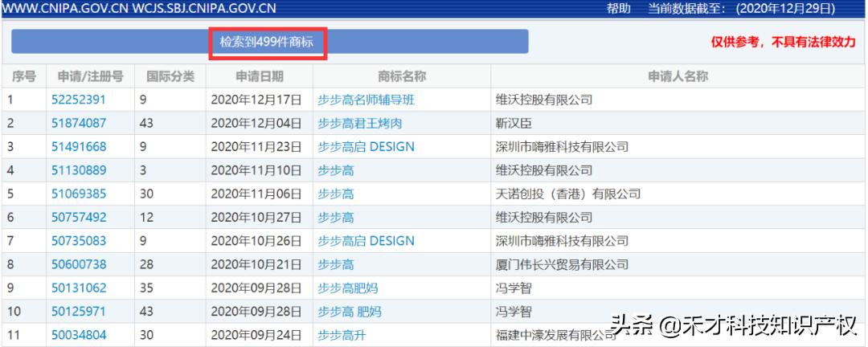
Task: Select applicant 深圳市嗨雅科技有限公司 in row 3
Action: pos(562,147)
